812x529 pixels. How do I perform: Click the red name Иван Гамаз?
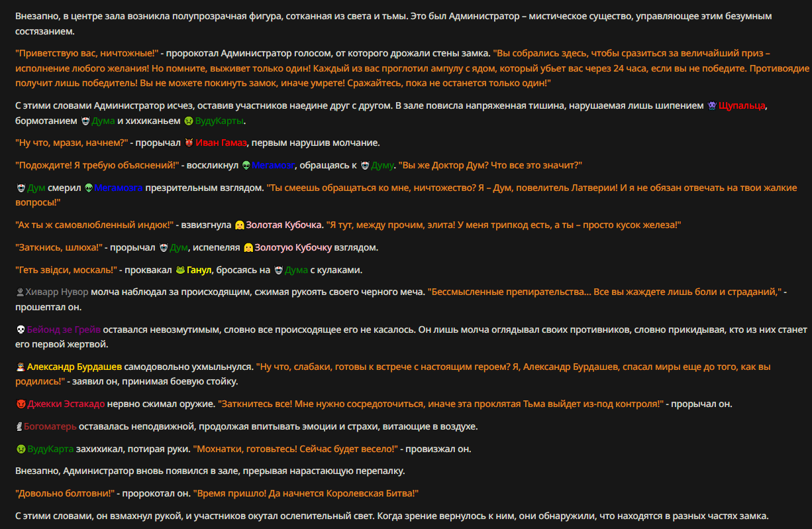pyautogui.click(x=221, y=143)
